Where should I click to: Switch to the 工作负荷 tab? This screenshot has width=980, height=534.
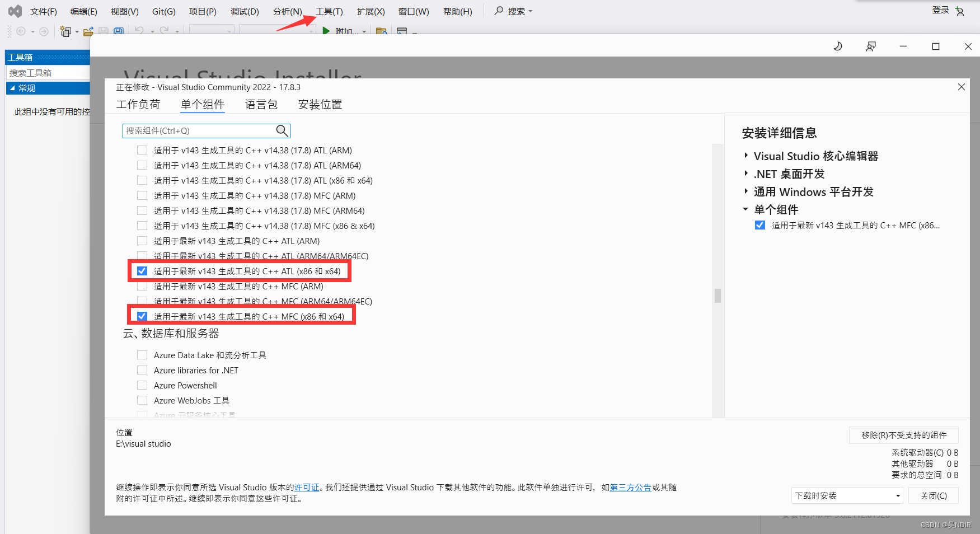138,104
